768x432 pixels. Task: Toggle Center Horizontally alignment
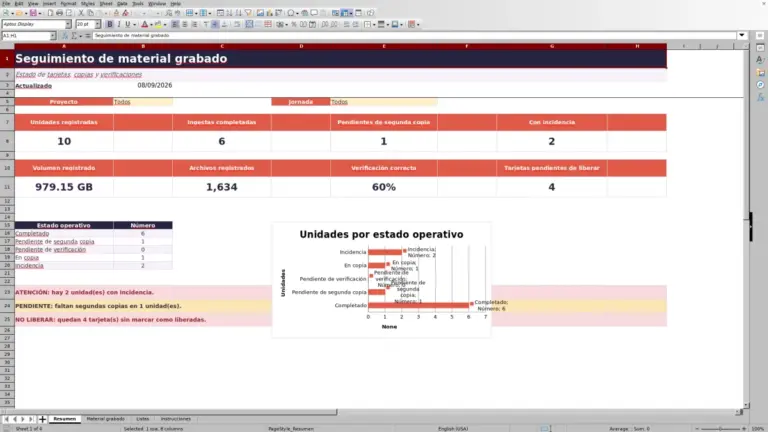[185, 24]
